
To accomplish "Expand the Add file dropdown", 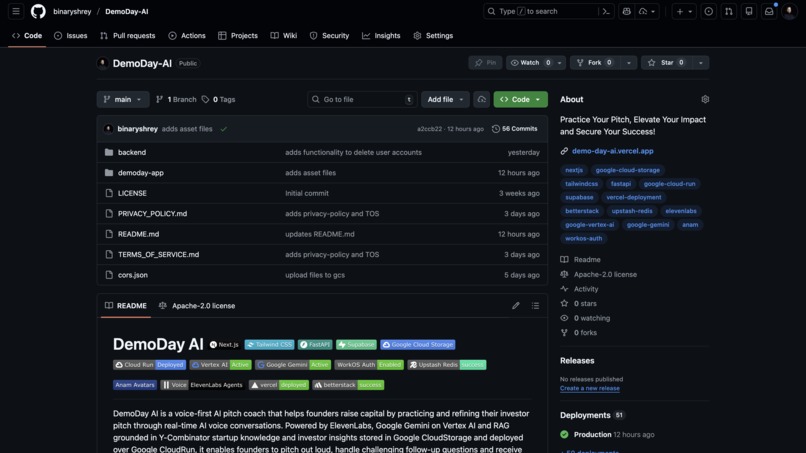I will [445, 99].
